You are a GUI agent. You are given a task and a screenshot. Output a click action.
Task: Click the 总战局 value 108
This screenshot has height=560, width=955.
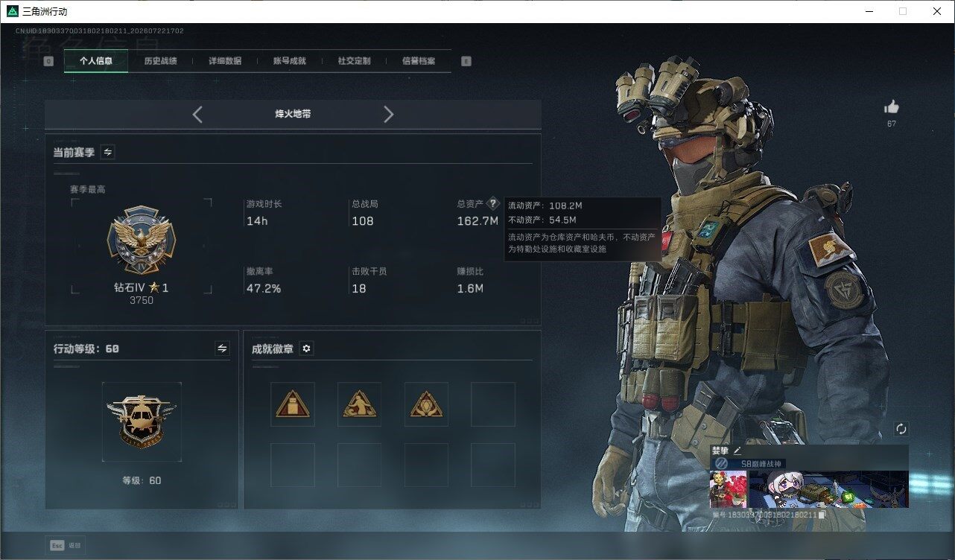coord(363,221)
